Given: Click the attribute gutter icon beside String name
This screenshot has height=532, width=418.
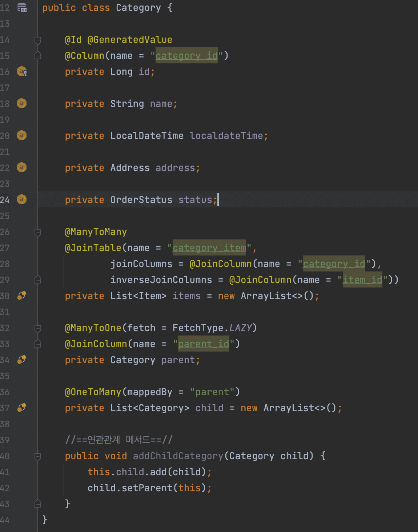Looking at the screenshot, I should tap(22, 103).
